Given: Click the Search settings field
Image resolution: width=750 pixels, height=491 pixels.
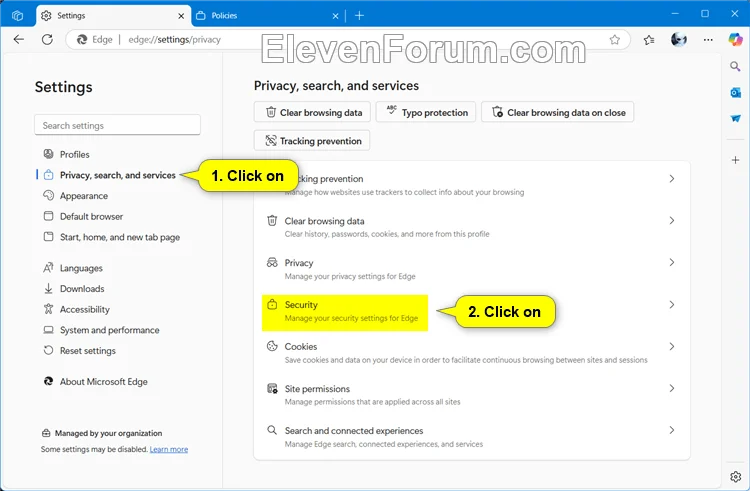Looking at the screenshot, I should (117, 125).
